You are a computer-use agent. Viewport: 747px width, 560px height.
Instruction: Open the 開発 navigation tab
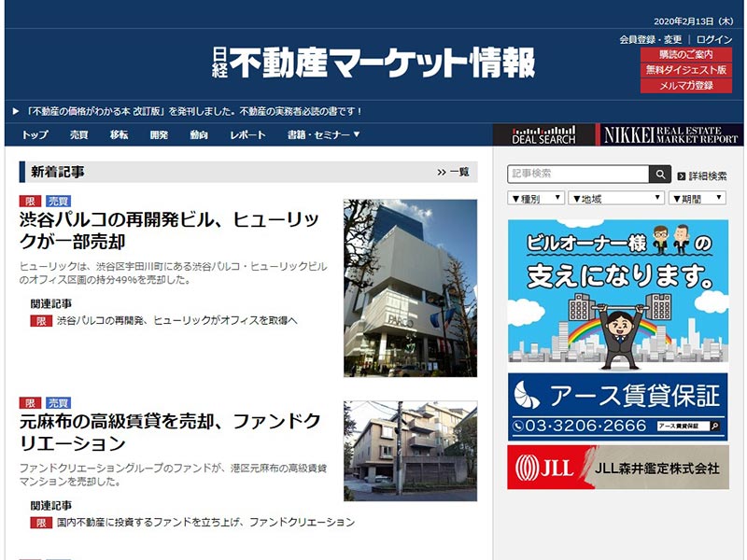[159, 134]
